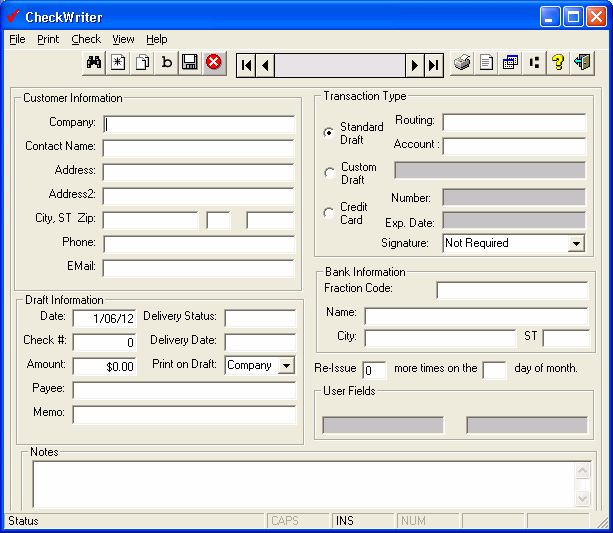Select the Standard Draft radio button
The image size is (613, 533).
point(329,133)
